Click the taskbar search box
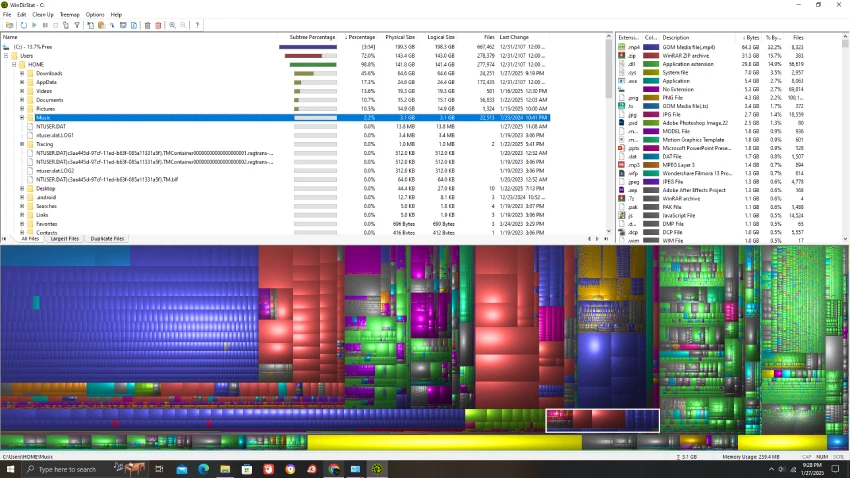 [84, 469]
